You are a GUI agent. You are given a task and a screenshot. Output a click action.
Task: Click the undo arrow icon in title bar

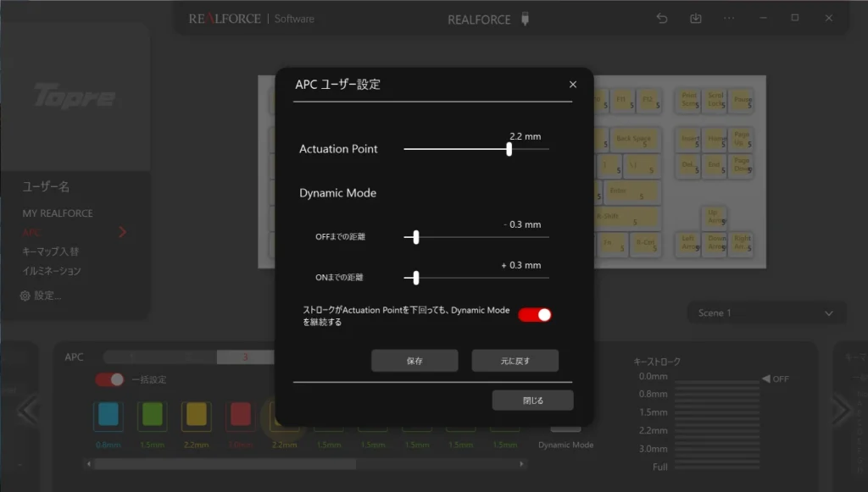pyautogui.click(x=662, y=19)
